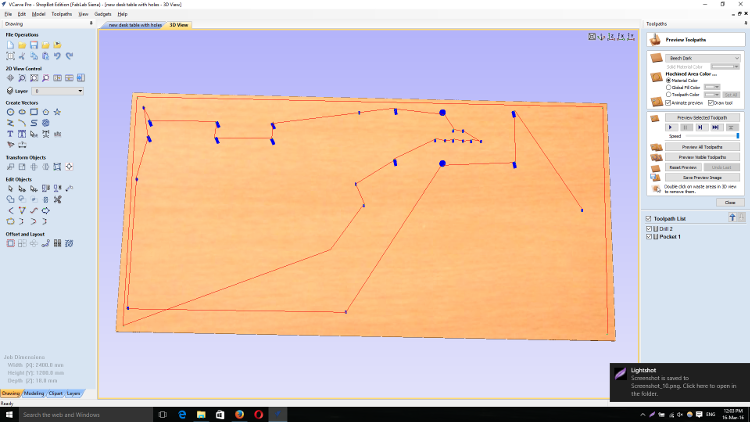The height and width of the screenshot is (422, 750).
Task: Switch to the 3D View tab
Action: point(179,25)
